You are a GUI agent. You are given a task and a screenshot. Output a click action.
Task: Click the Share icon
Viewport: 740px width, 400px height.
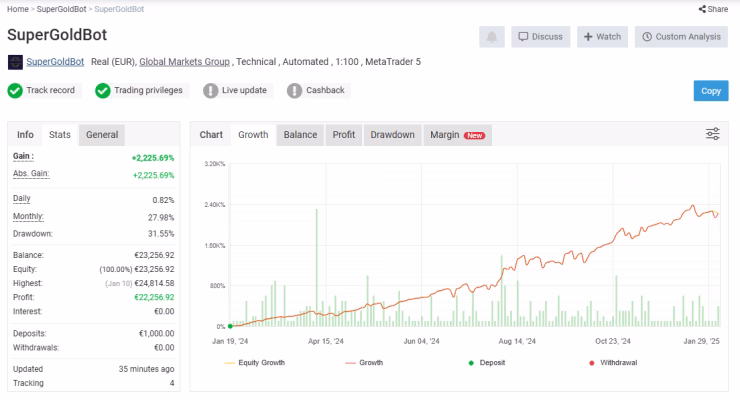(x=702, y=9)
